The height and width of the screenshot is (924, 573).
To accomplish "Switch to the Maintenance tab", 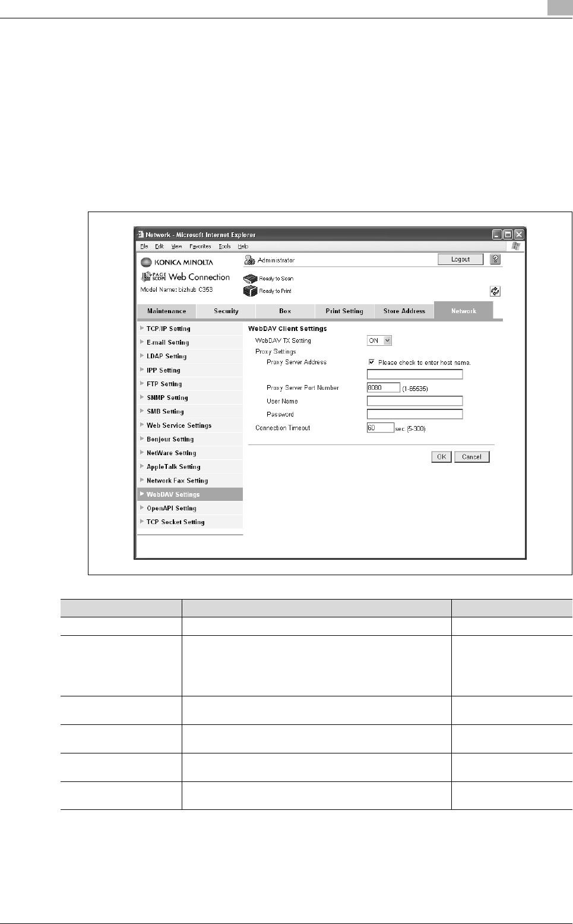I will pyautogui.click(x=166, y=311).
